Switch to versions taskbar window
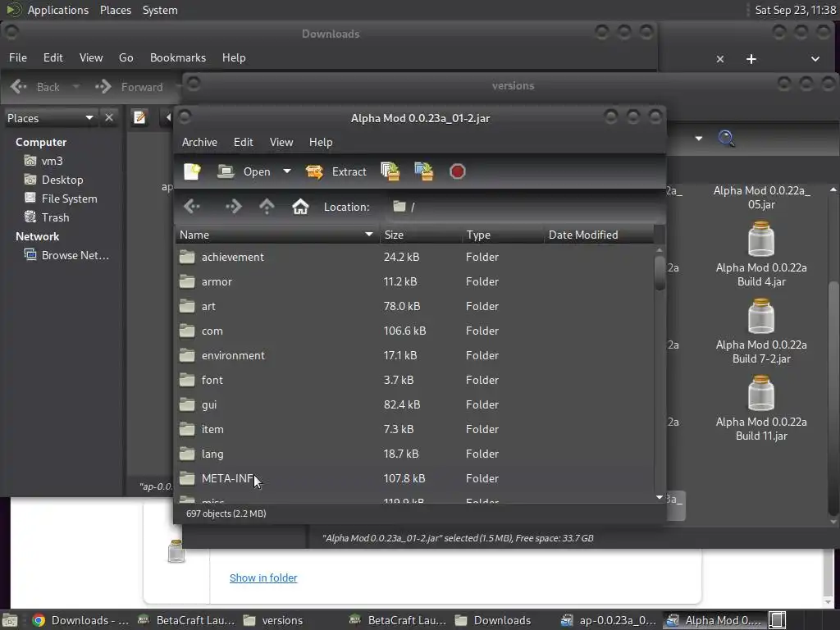 click(x=273, y=620)
